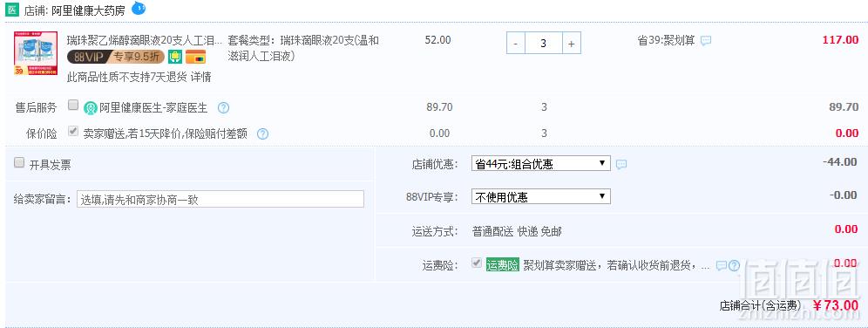The image size is (868, 328).
Task: Increase quantity with the plus button
Action: pyautogui.click(x=572, y=43)
